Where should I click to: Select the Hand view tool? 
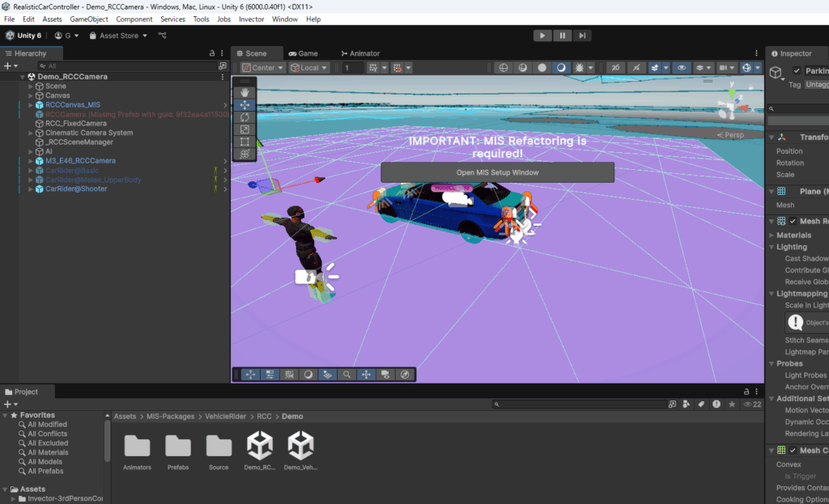point(245,92)
